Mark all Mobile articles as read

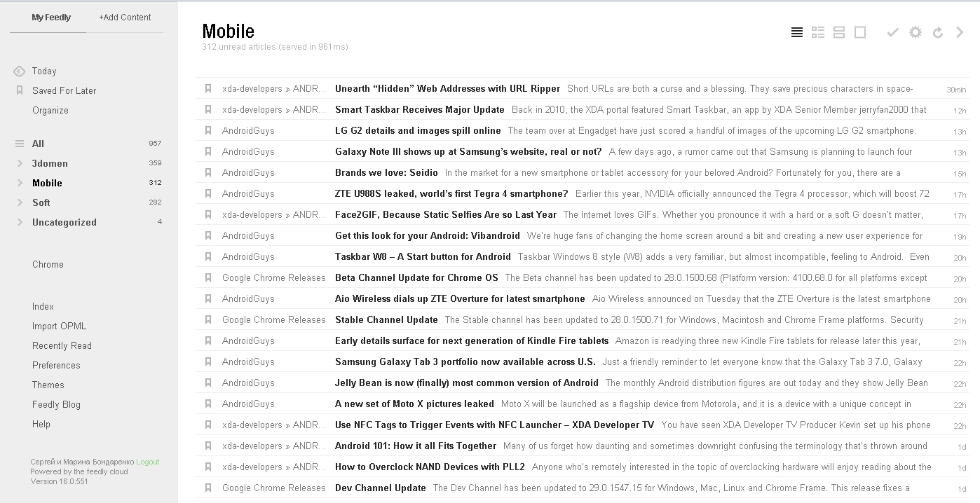892,32
